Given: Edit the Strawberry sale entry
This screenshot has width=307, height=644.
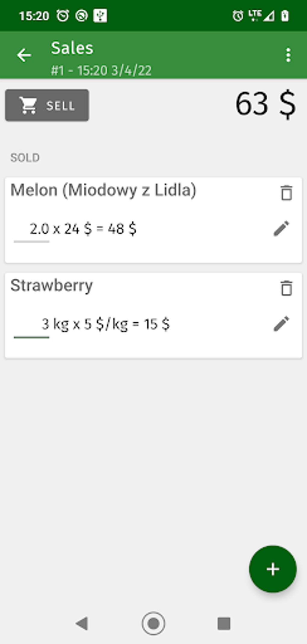Looking at the screenshot, I should click(x=281, y=324).
